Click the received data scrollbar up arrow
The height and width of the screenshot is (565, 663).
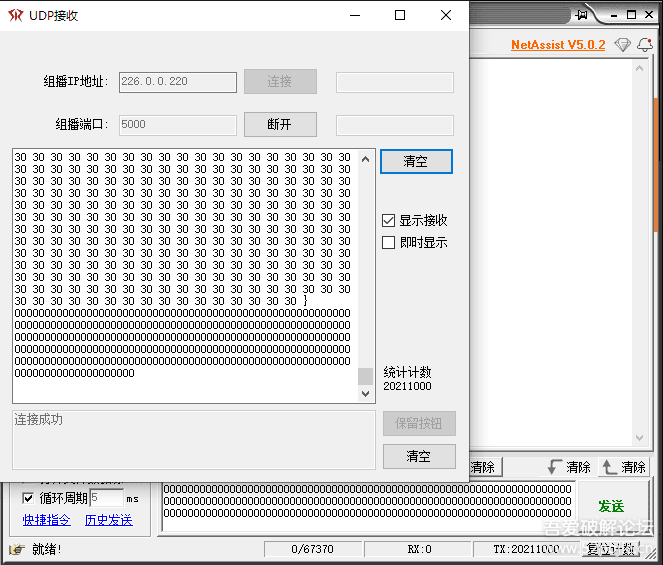point(366,159)
